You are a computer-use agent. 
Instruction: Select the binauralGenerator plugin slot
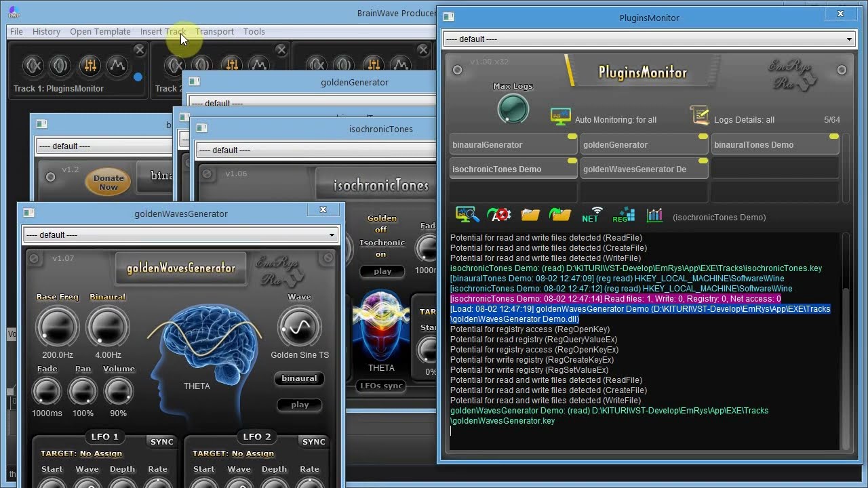pyautogui.click(x=513, y=144)
